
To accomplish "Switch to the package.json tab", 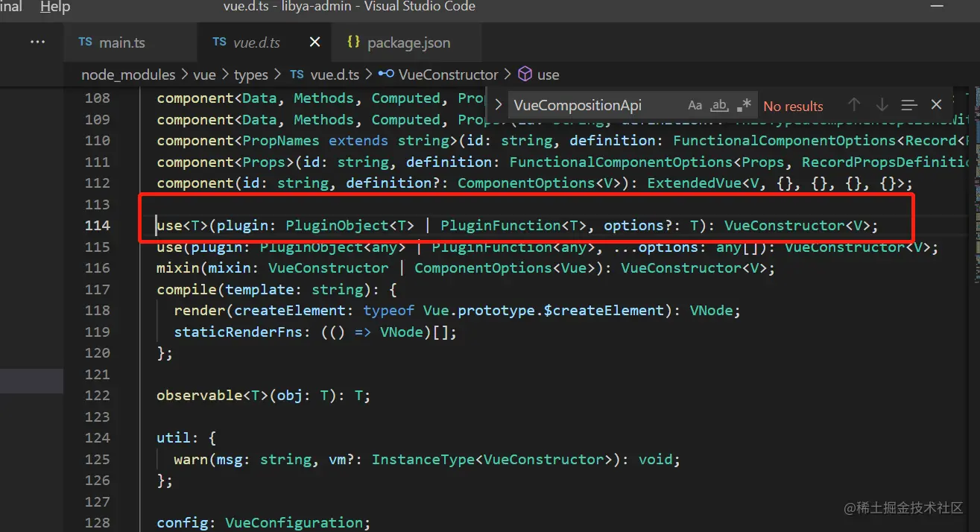I will [408, 42].
